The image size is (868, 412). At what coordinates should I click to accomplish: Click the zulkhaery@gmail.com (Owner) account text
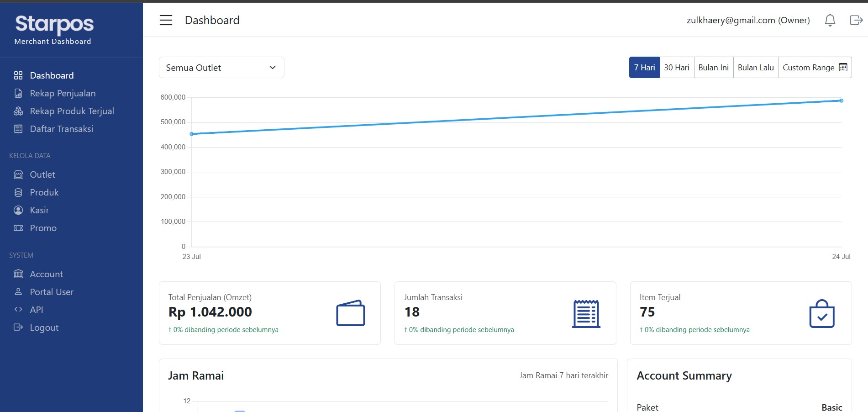coord(748,20)
